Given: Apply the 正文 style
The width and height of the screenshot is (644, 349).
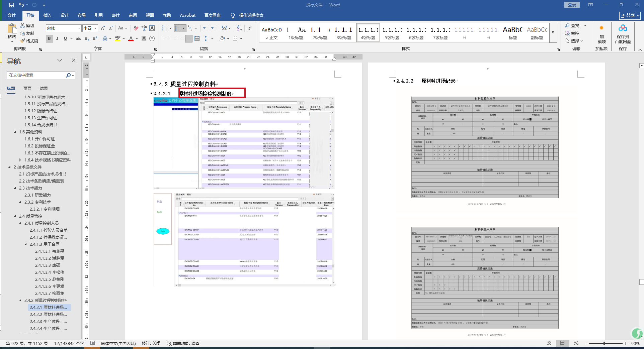Looking at the screenshot, I should 272,33.
